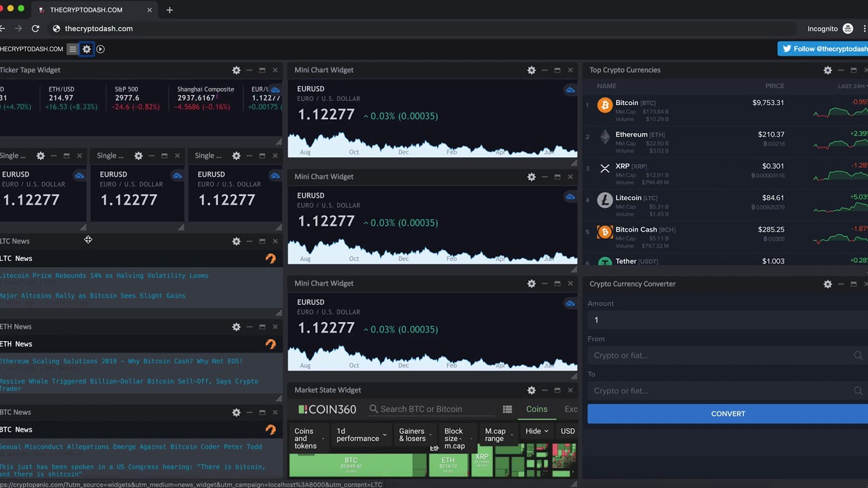The width and height of the screenshot is (868, 488).
Task: Open ETH News widget settings gear
Action: [x=236, y=327]
